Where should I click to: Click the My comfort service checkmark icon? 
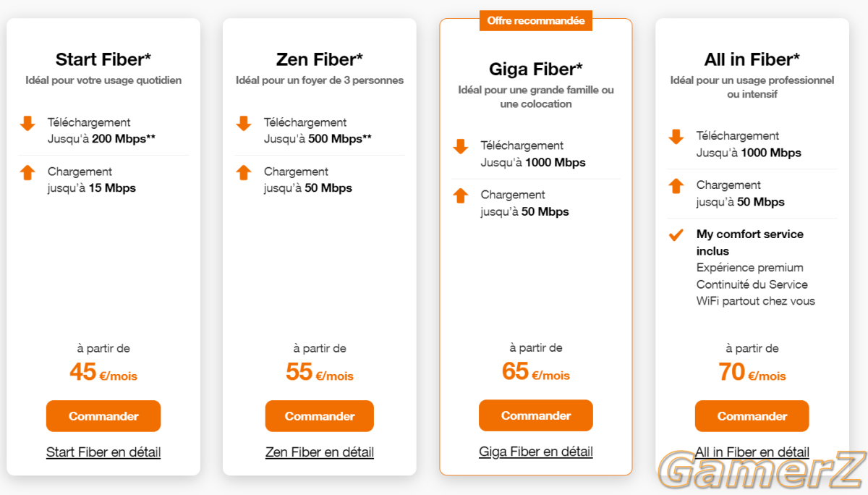pos(676,234)
